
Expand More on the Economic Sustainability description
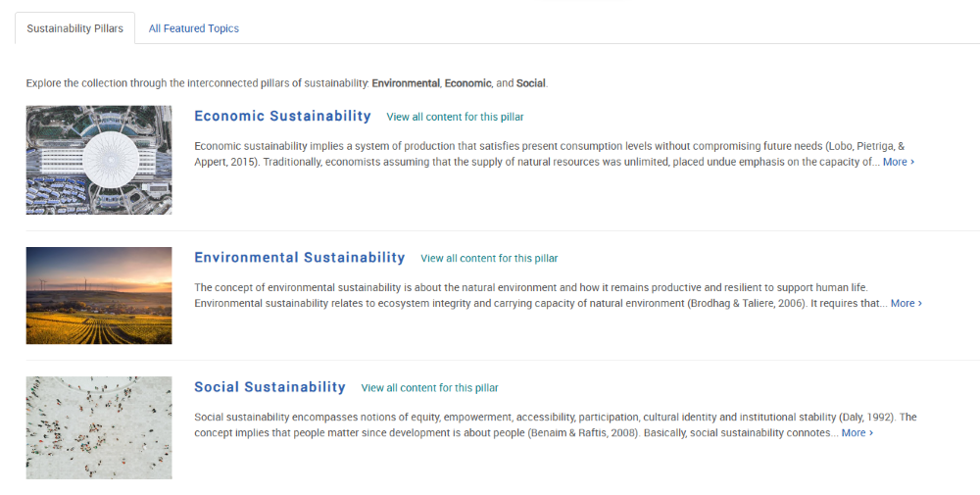click(899, 162)
